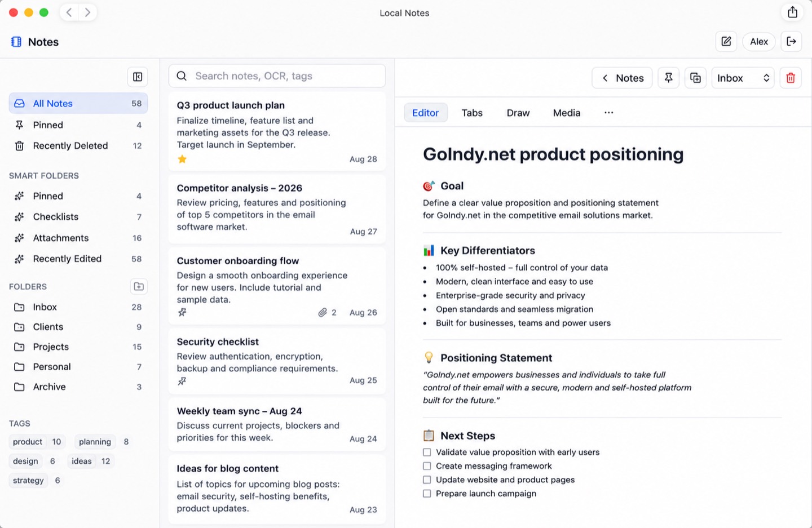Delete the note with red trash icon
The image size is (812, 528).
[x=791, y=78]
